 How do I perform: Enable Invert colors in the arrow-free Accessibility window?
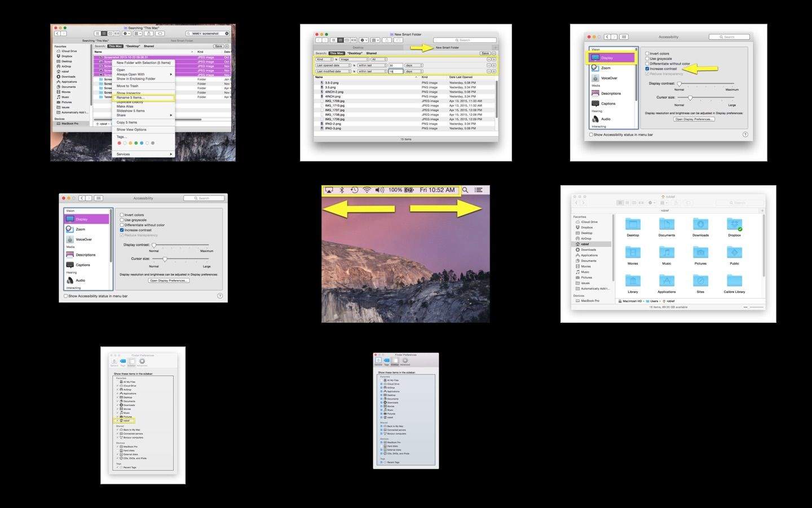point(122,215)
